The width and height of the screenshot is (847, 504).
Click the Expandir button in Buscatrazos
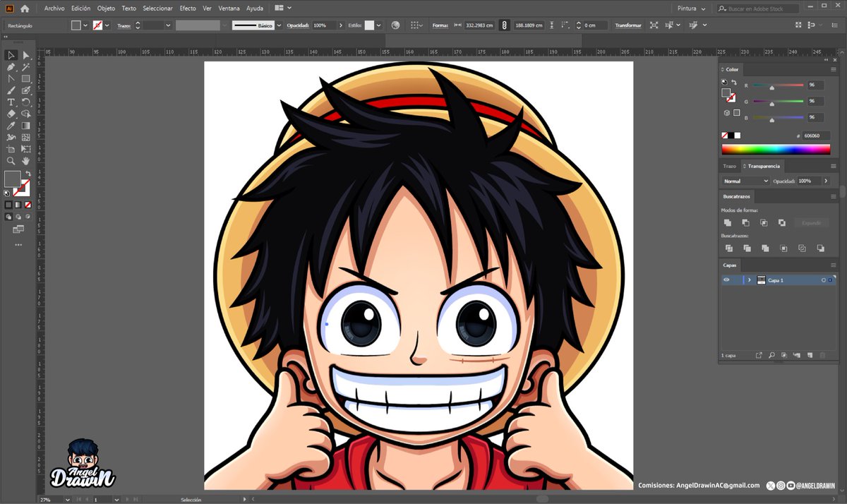point(812,222)
